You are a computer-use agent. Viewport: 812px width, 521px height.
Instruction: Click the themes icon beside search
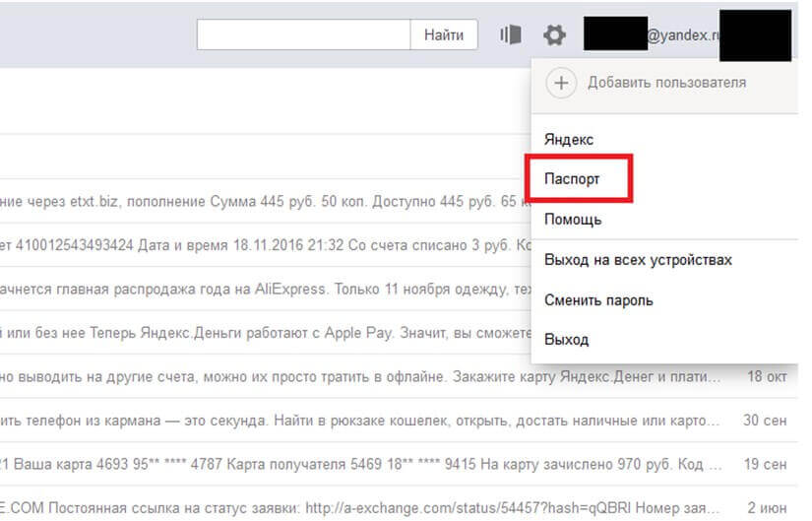click(510, 35)
